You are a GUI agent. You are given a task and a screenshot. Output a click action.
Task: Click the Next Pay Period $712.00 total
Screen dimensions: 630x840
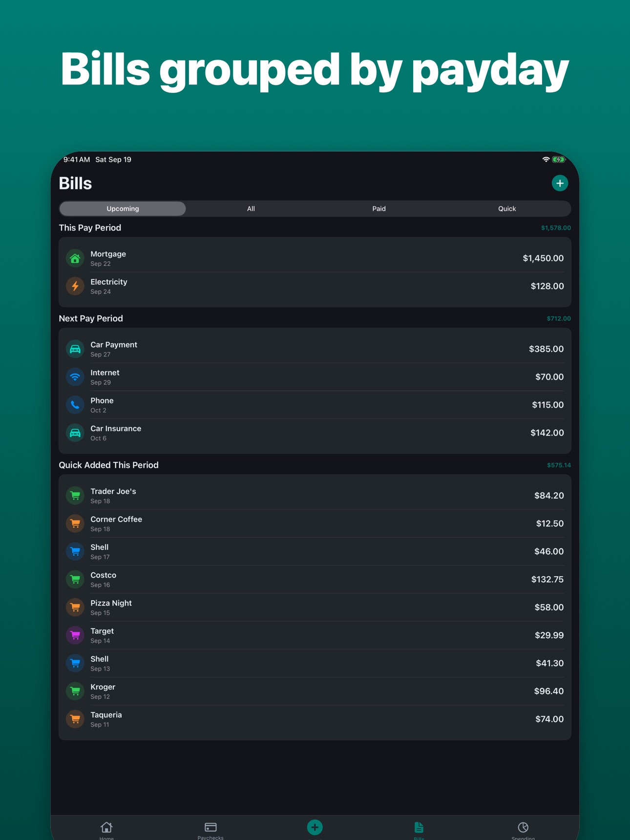pyautogui.click(x=559, y=318)
